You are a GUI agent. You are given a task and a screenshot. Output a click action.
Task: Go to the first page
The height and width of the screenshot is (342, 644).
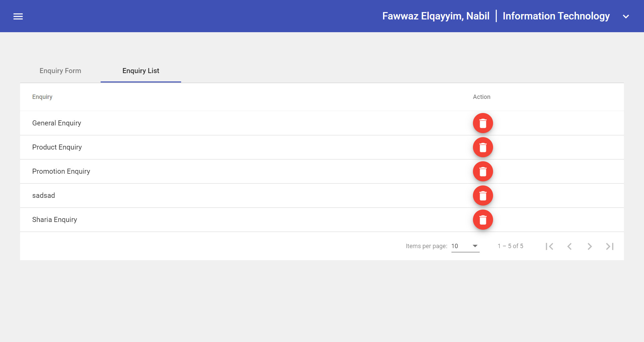click(549, 246)
